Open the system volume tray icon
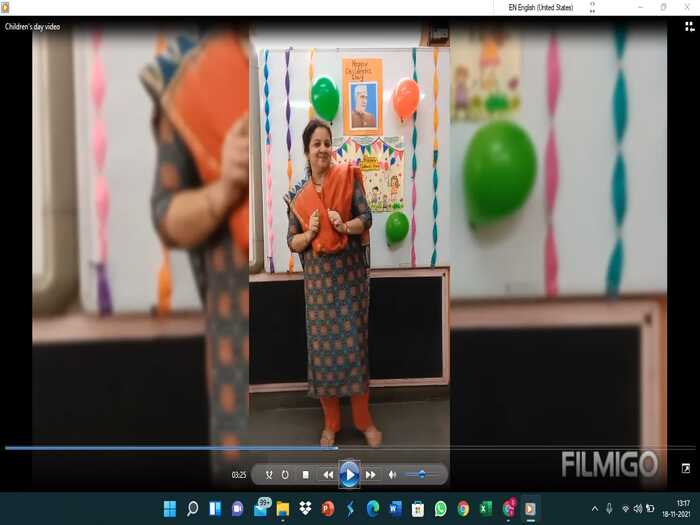This screenshot has height=525, width=700. coord(638,509)
